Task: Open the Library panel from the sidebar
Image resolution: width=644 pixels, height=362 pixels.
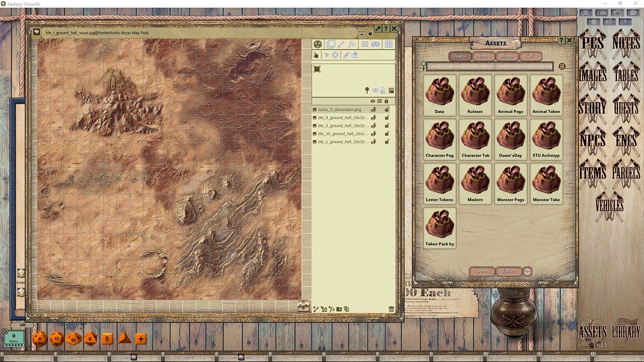Action: [x=627, y=332]
